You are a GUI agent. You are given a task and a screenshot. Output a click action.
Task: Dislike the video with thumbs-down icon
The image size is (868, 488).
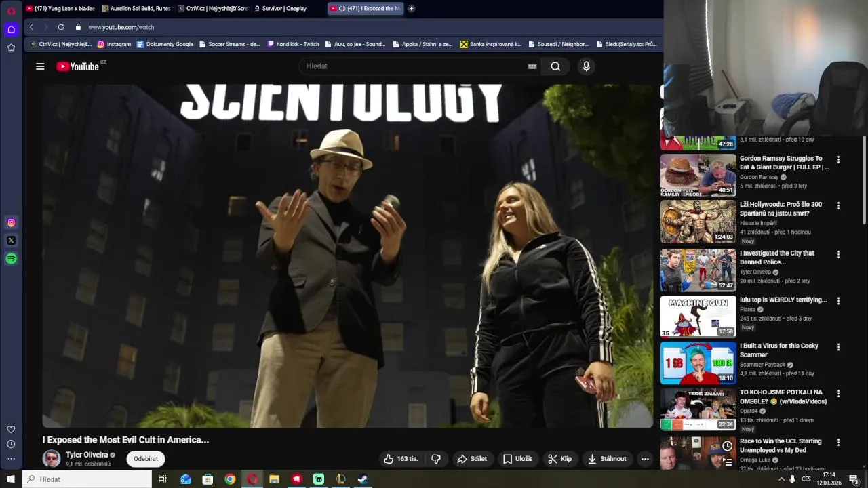436,459
